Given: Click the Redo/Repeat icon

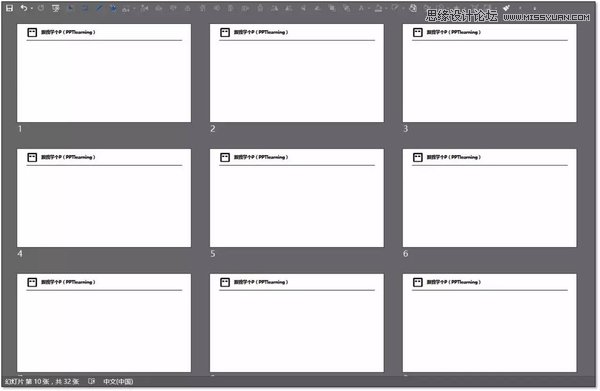Looking at the screenshot, I should 41,8.
